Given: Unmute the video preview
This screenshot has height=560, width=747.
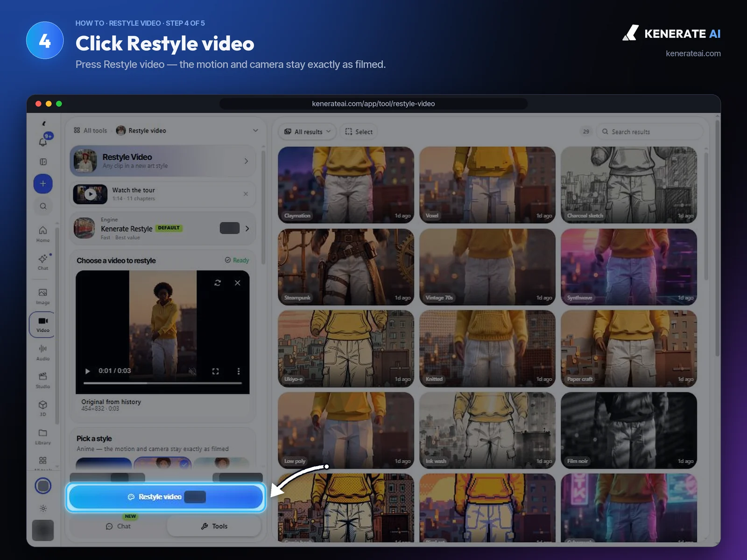Looking at the screenshot, I should coord(192,371).
